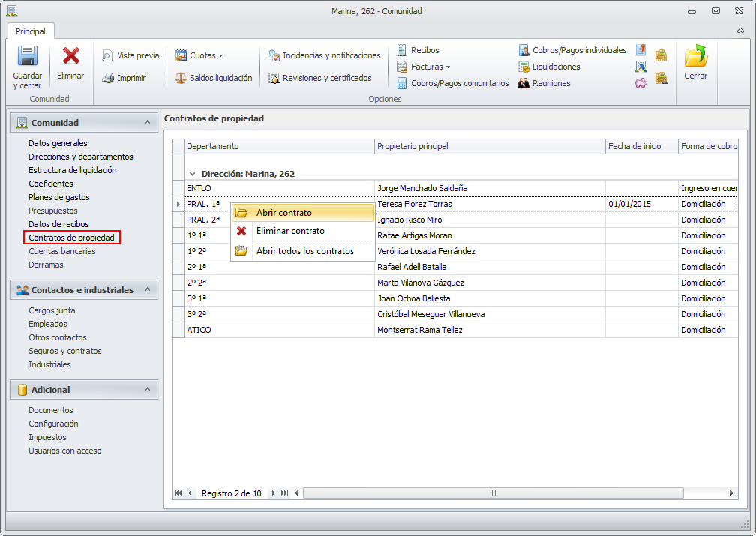The height and width of the screenshot is (536, 756).
Task: Select Eliminar contrato in context menu
Action: click(290, 231)
